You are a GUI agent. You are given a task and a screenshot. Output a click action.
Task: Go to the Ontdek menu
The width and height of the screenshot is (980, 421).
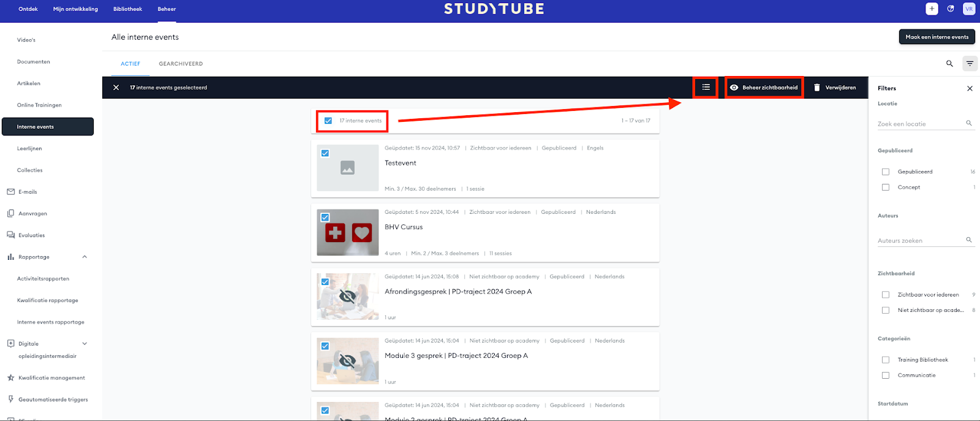pos(28,9)
